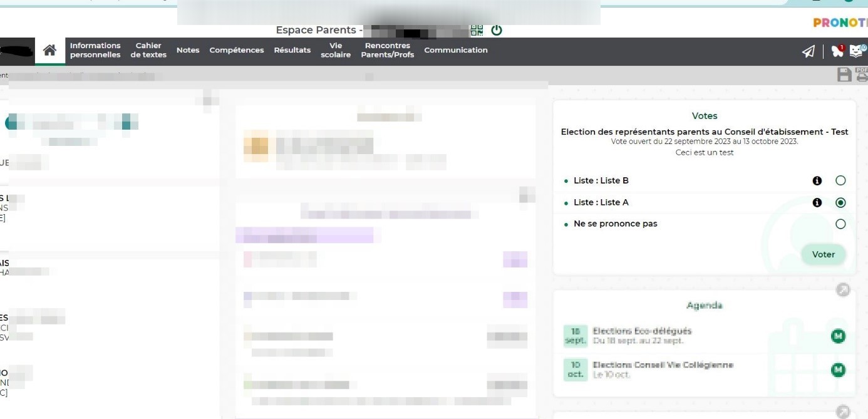Click the QR code icon in header
This screenshot has width=868, height=419.
click(477, 30)
